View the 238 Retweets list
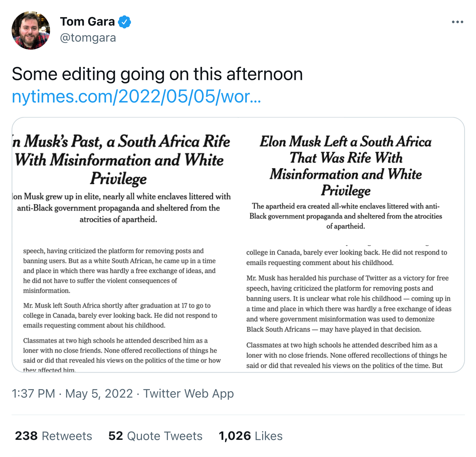Image resolution: width=476 pixels, height=457 pixels. (54, 436)
